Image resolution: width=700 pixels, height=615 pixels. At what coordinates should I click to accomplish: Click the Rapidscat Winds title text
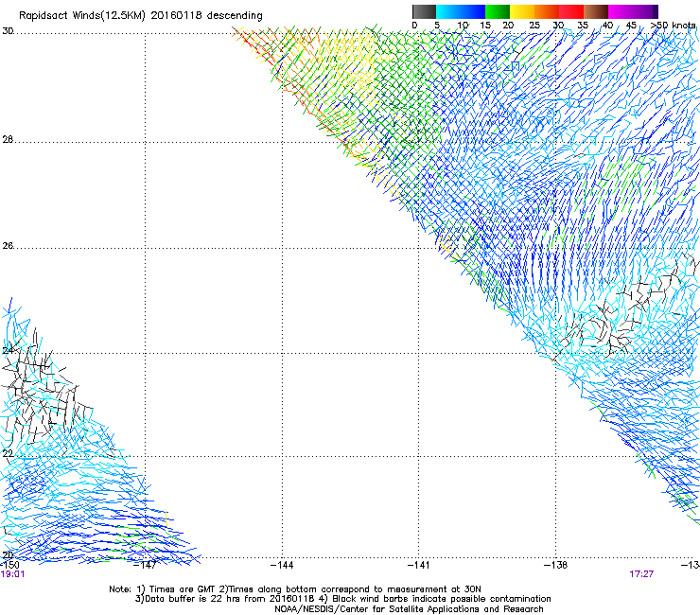pyautogui.click(x=141, y=16)
